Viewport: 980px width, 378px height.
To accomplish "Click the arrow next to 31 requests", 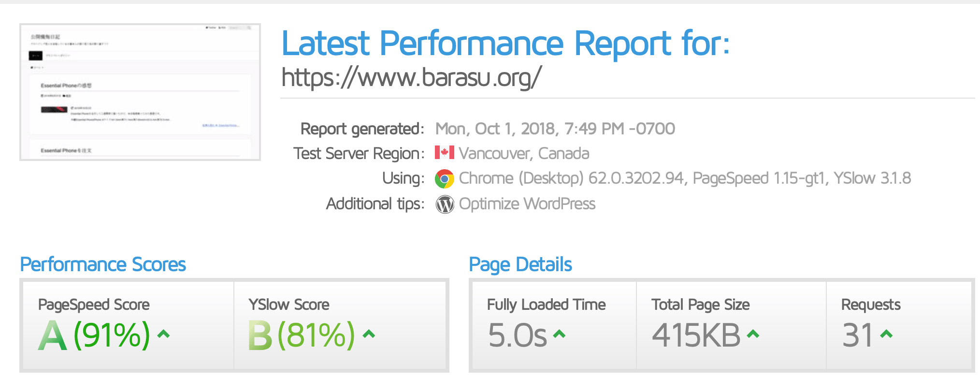I will [886, 334].
